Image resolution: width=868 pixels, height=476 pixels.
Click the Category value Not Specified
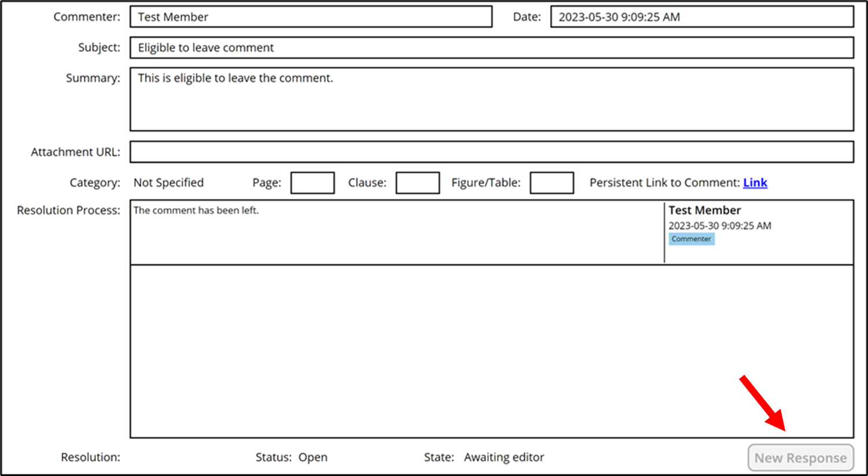pyautogui.click(x=168, y=183)
